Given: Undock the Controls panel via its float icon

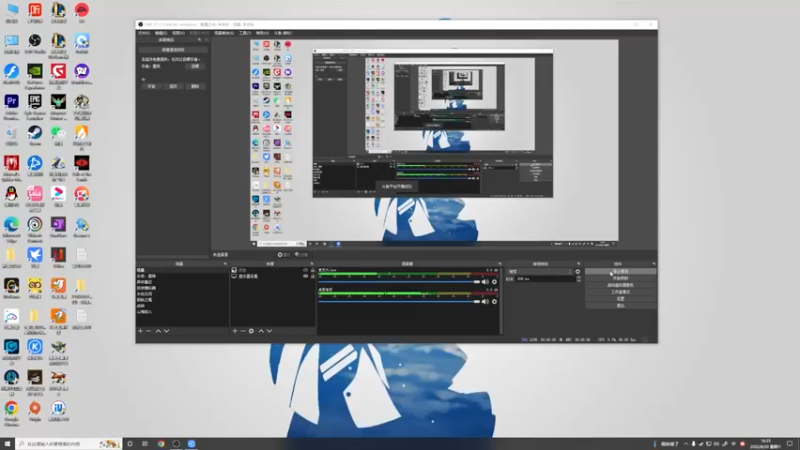Looking at the screenshot, I should [x=654, y=264].
